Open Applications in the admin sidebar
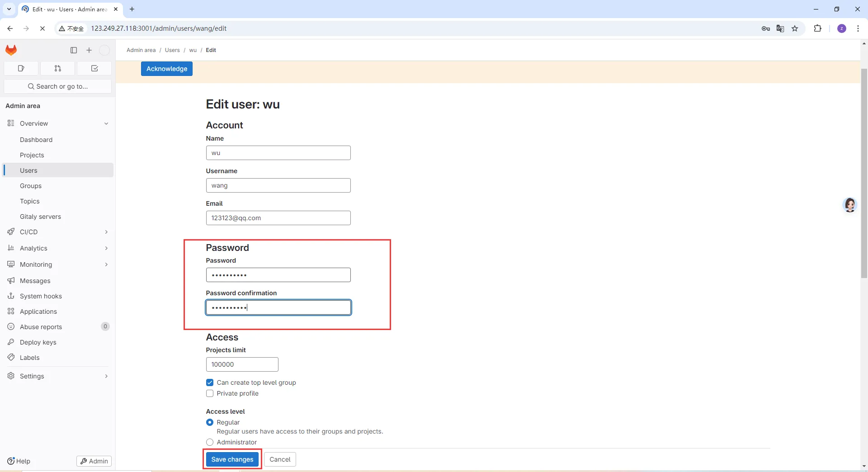 click(x=57, y=312)
